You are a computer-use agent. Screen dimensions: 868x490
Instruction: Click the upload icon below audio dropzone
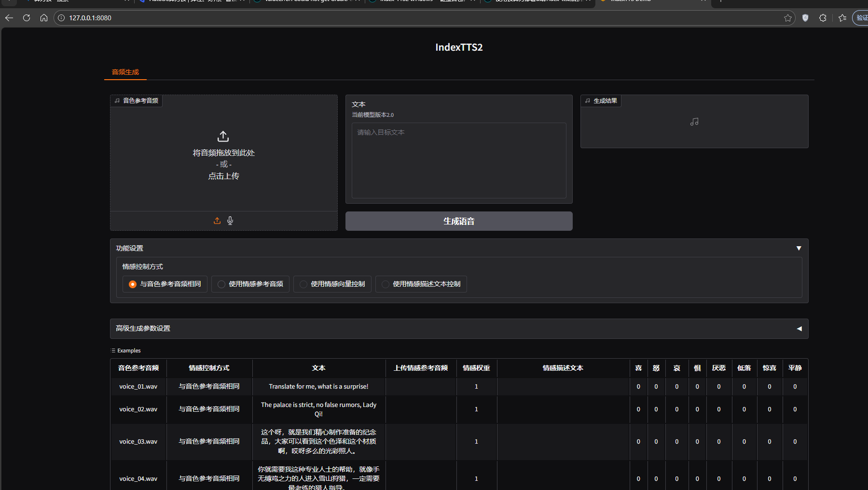click(x=217, y=221)
